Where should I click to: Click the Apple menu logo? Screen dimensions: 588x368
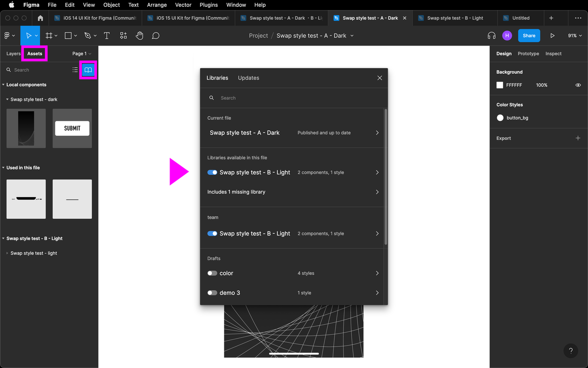[x=11, y=5]
